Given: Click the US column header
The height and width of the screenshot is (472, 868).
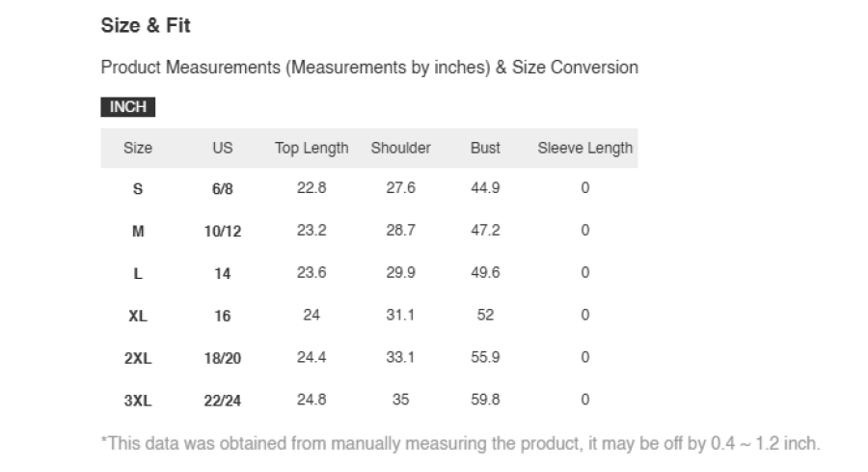Looking at the screenshot, I should tap(223, 148).
